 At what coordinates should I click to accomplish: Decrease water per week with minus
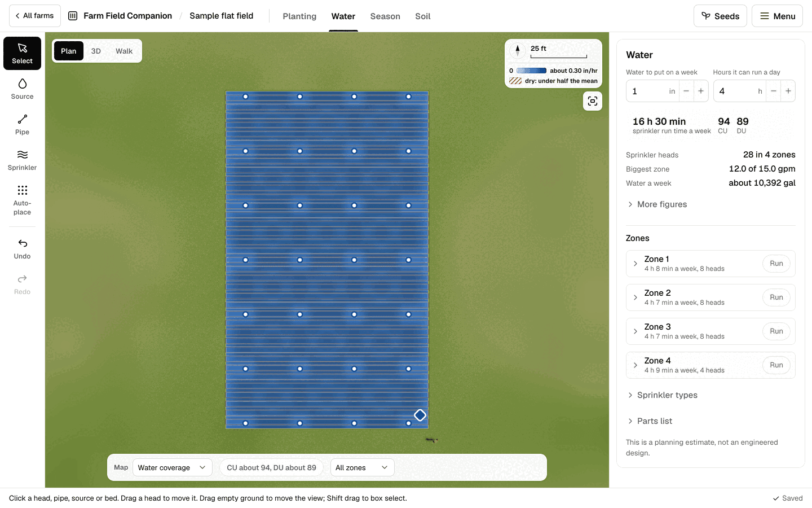(686, 91)
